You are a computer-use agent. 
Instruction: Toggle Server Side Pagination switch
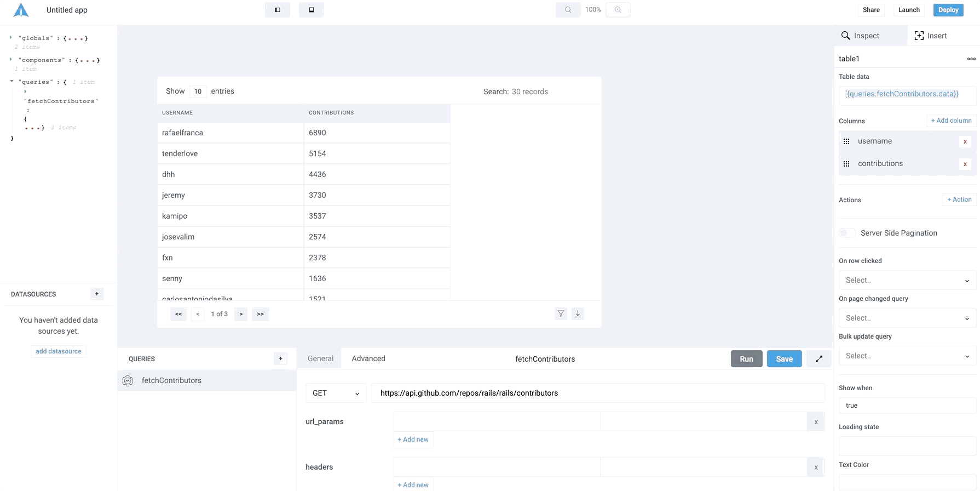848,233
